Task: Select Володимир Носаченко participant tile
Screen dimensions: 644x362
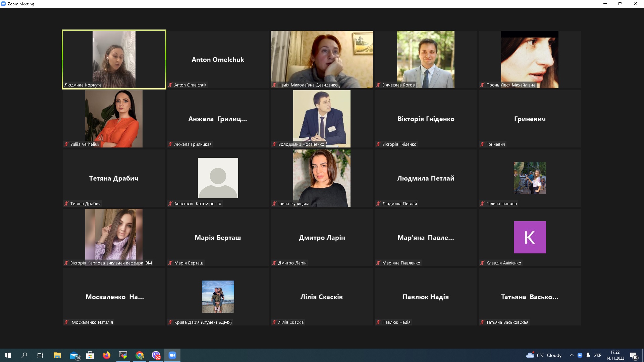Action: pos(322,119)
